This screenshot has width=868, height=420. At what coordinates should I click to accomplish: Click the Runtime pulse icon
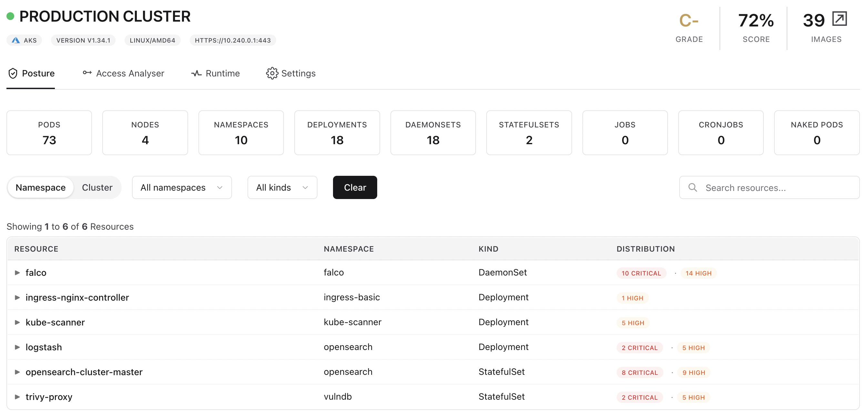pos(197,74)
